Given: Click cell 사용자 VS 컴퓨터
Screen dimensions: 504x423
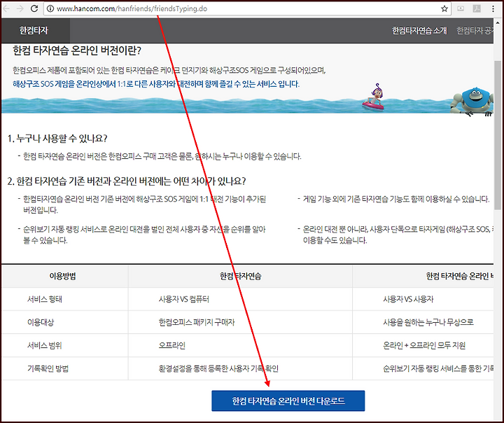Looking at the screenshot, I should [183, 299].
